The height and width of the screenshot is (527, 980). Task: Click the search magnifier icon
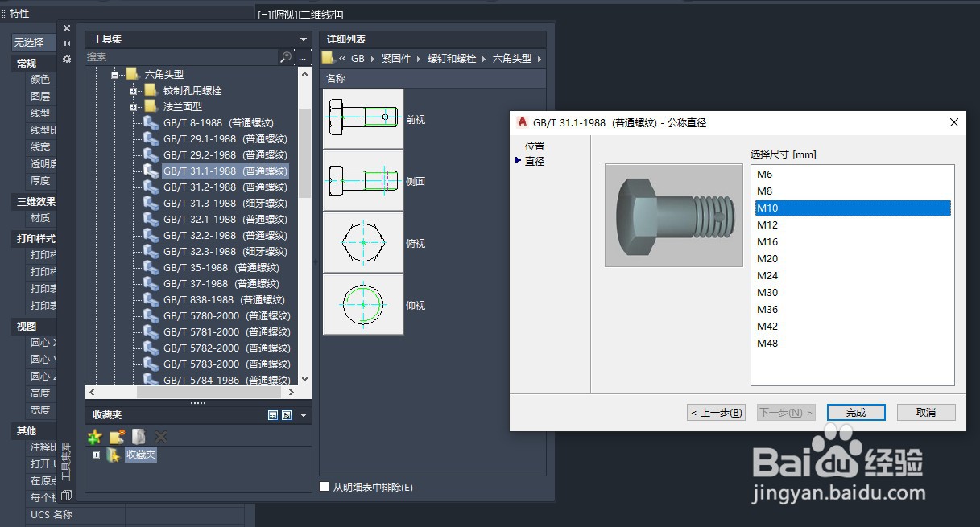click(285, 57)
